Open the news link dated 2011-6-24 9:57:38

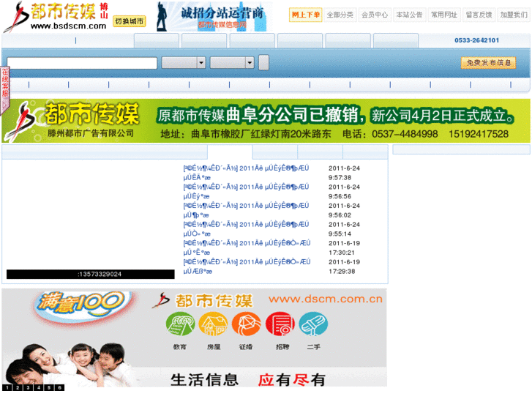tap(246, 173)
